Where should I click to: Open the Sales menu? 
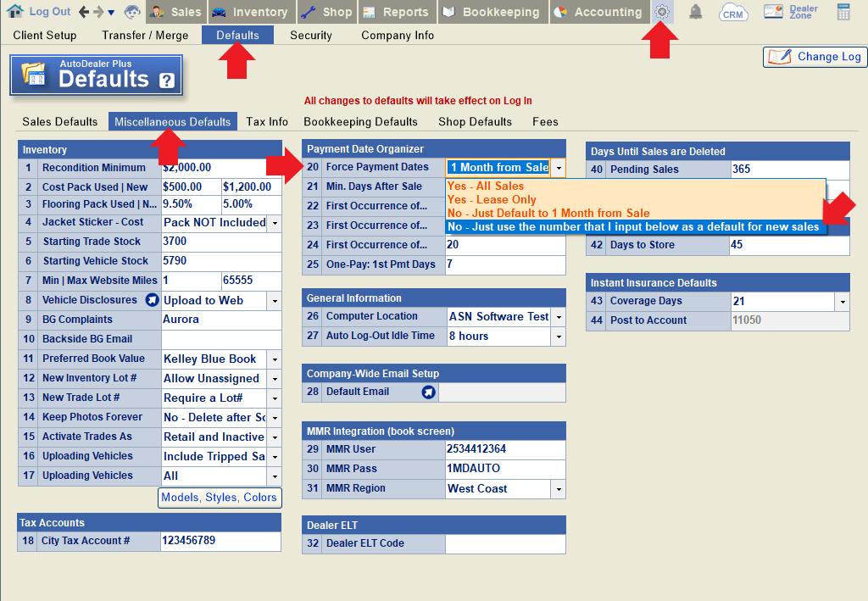coord(176,12)
